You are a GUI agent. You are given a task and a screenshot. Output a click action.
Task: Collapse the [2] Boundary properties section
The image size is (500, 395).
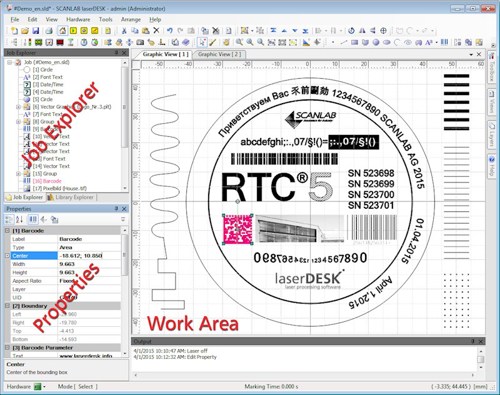[7, 306]
